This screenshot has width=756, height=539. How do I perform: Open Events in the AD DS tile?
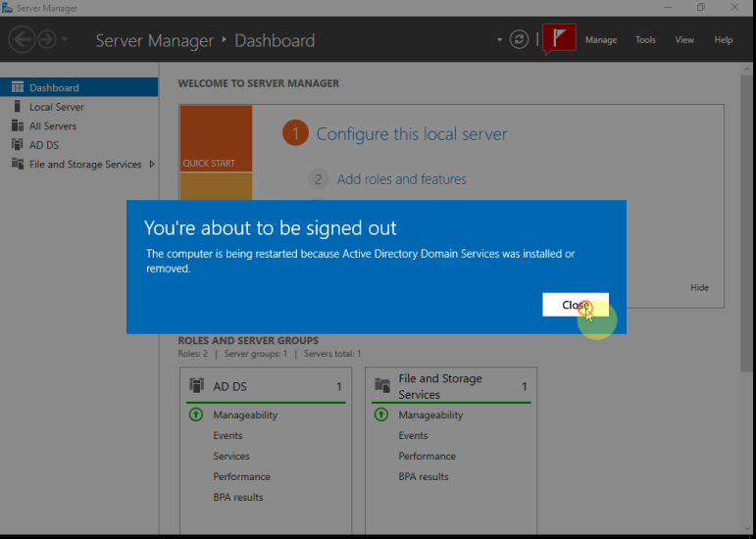point(227,435)
